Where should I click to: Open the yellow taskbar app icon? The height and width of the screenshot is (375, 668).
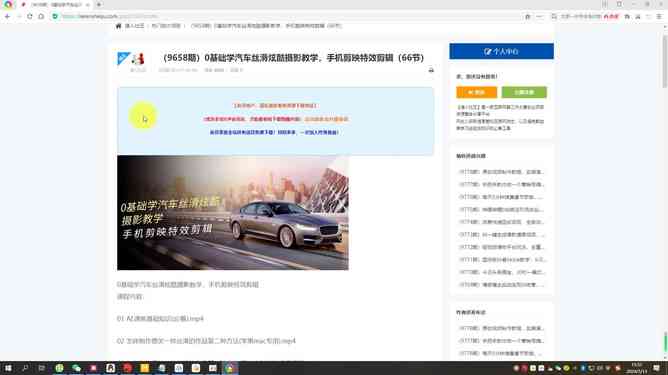click(x=144, y=368)
